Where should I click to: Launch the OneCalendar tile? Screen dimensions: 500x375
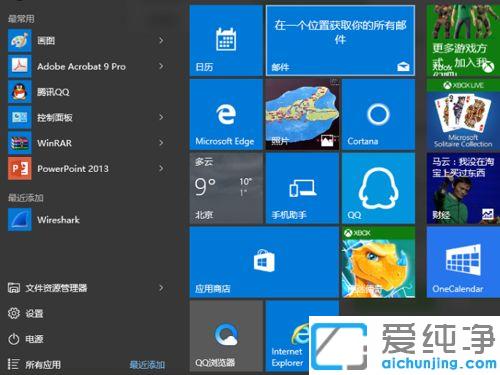pyautogui.click(x=463, y=262)
